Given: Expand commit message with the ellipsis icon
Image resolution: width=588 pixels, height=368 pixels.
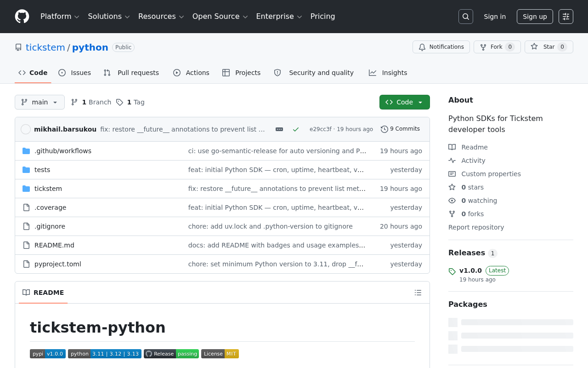Looking at the screenshot, I should coord(279,129).
